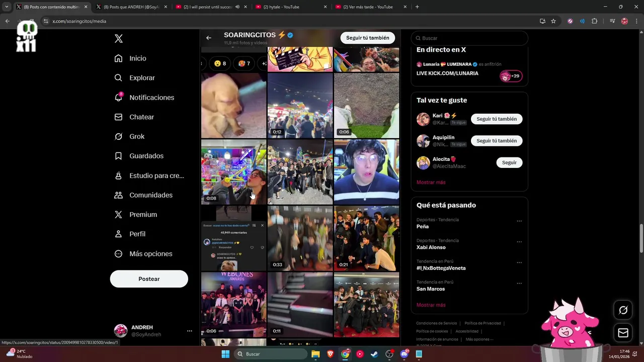Open Guardados bookmark icon

pos(118,156)
